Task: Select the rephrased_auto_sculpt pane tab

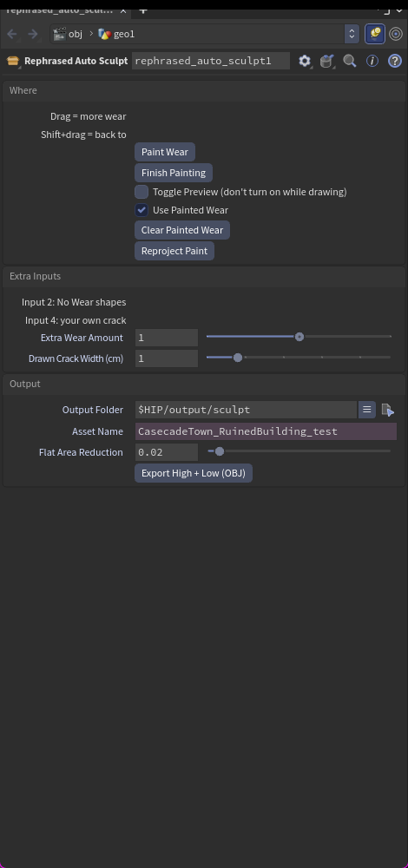Action: click(59, 10)
